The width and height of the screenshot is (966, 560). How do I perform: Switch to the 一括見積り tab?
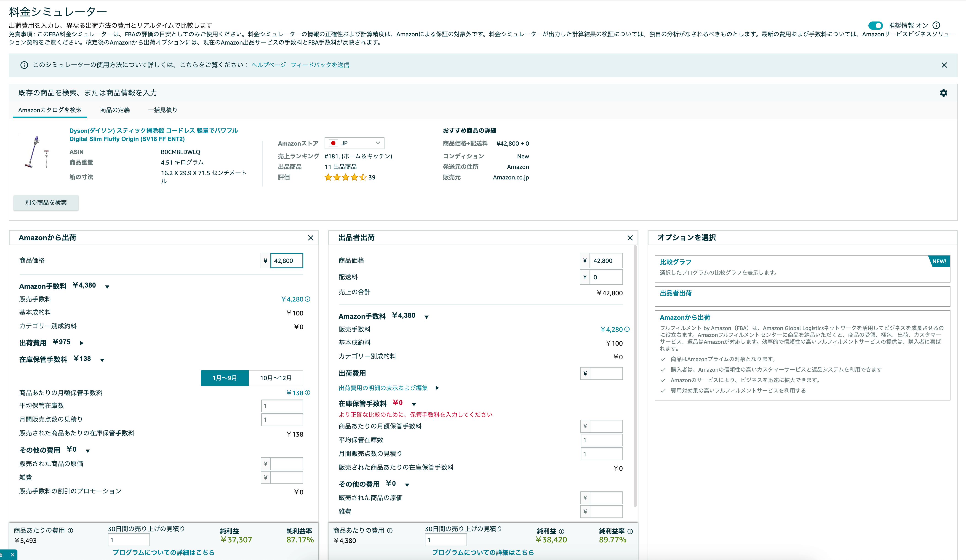tap(163, 110)
